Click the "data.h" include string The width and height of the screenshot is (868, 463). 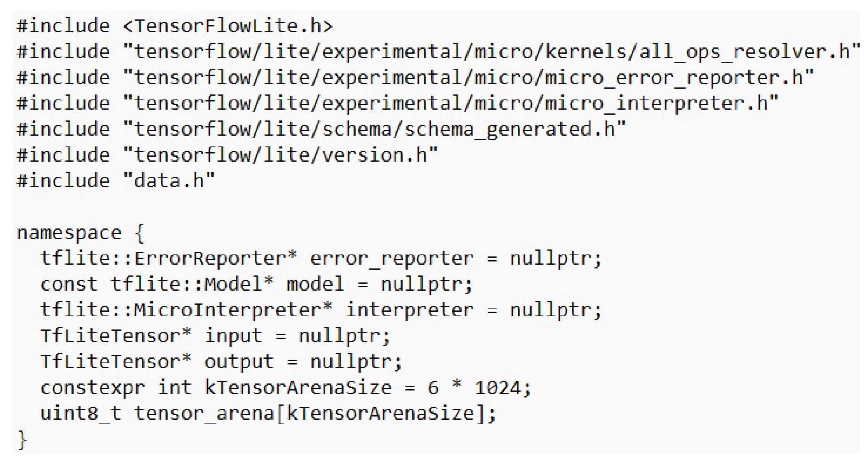(x=168, y=181)
